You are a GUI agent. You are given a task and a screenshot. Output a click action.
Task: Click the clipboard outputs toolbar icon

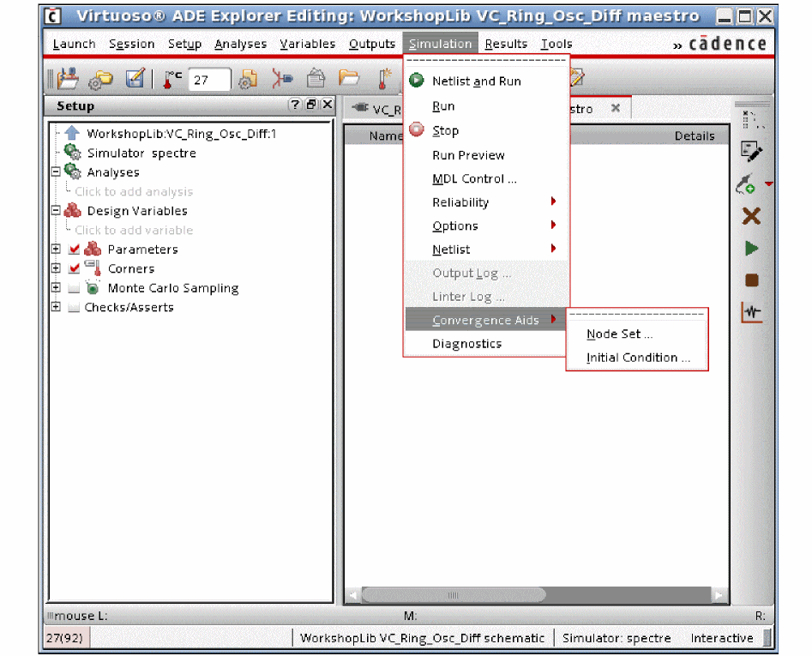tap(316, 79)
